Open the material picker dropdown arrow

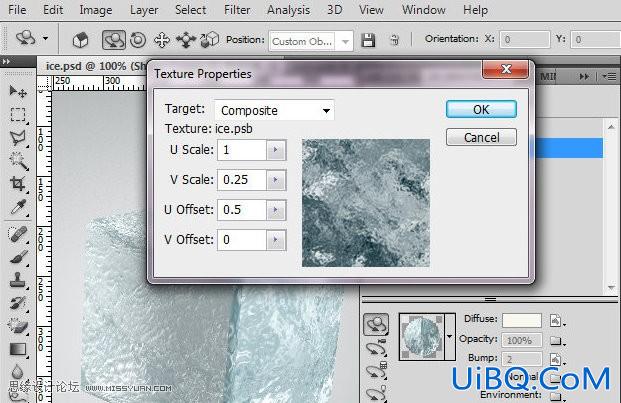(x=450, y=336)
